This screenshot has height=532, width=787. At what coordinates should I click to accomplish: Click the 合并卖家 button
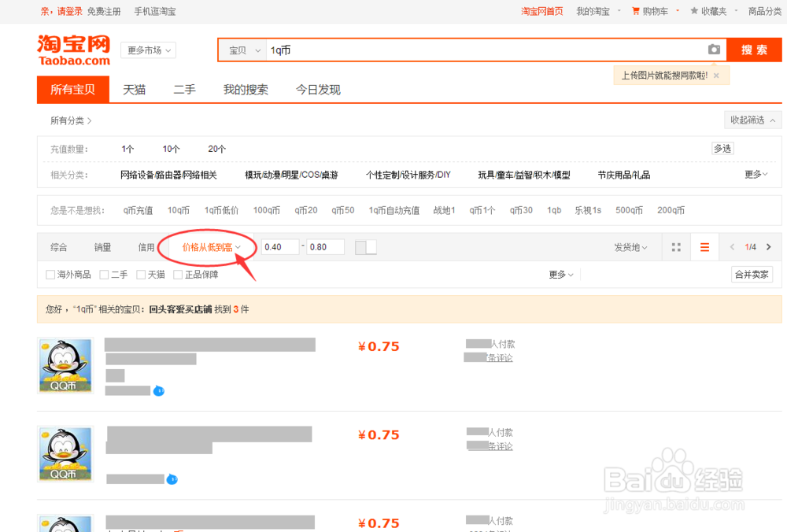[752, 274]
